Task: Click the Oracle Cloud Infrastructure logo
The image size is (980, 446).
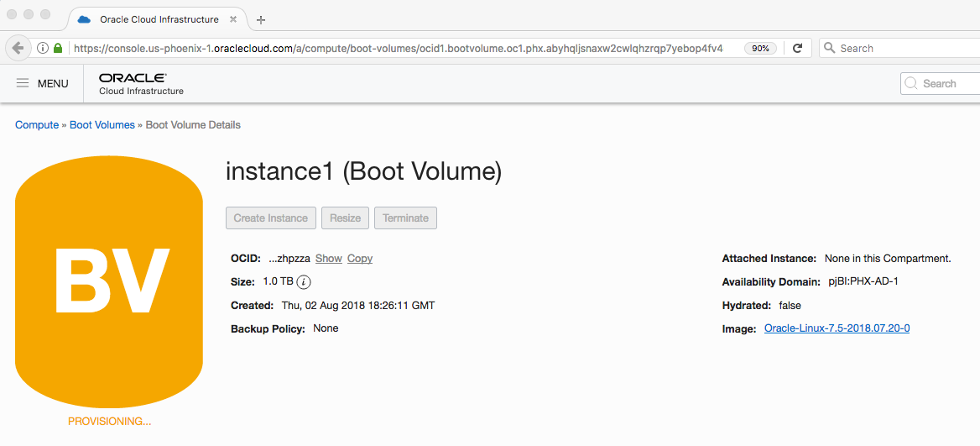Action: click(x=141, y=84)
